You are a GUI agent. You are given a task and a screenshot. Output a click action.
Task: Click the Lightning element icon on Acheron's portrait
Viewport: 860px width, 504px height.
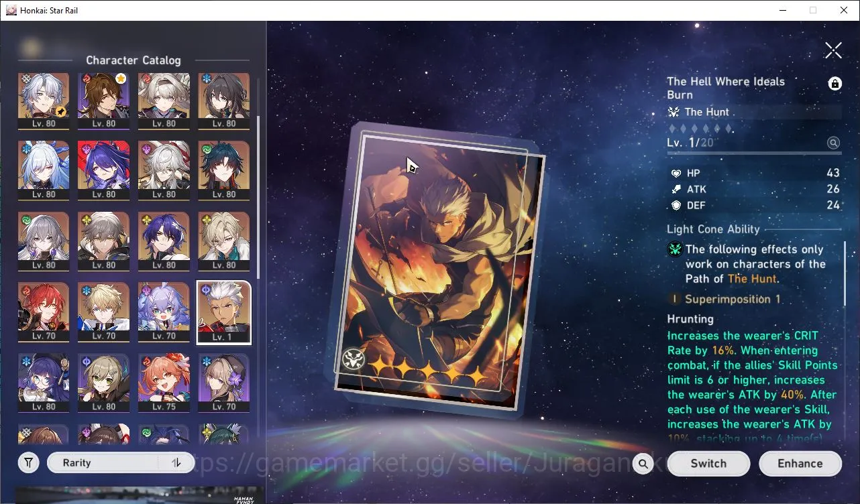(86, 149)
